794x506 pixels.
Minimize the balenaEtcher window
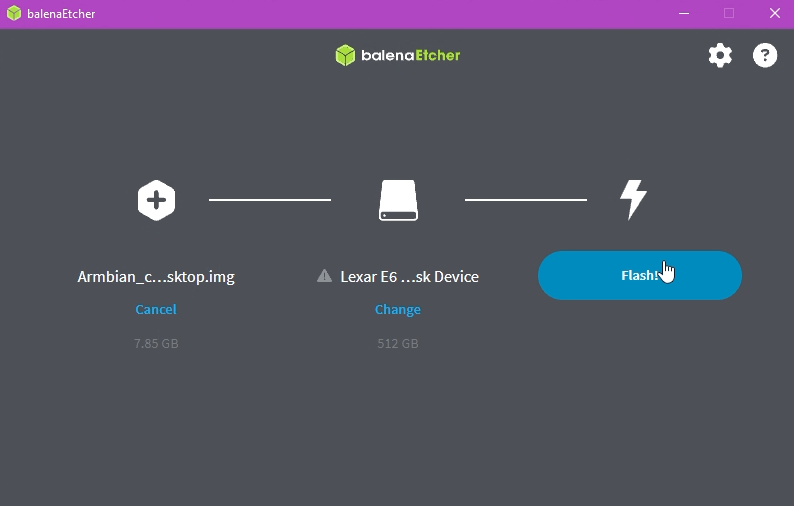coord(683,13)
